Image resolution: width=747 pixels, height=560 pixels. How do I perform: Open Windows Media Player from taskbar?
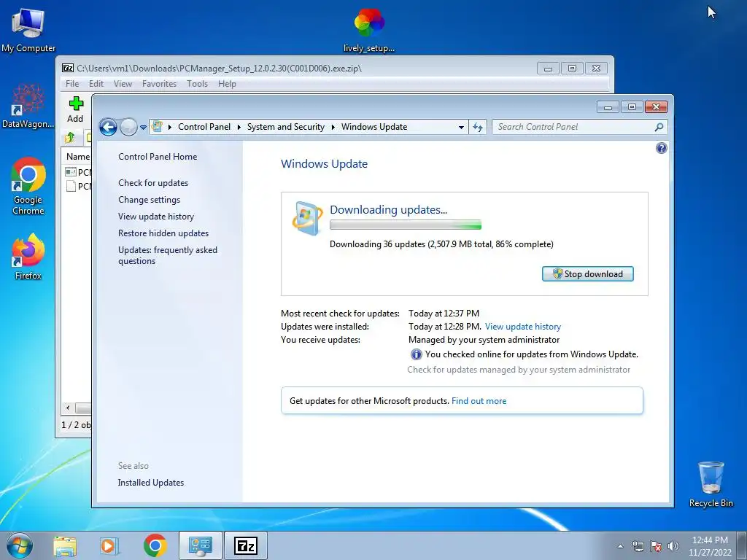109,545
